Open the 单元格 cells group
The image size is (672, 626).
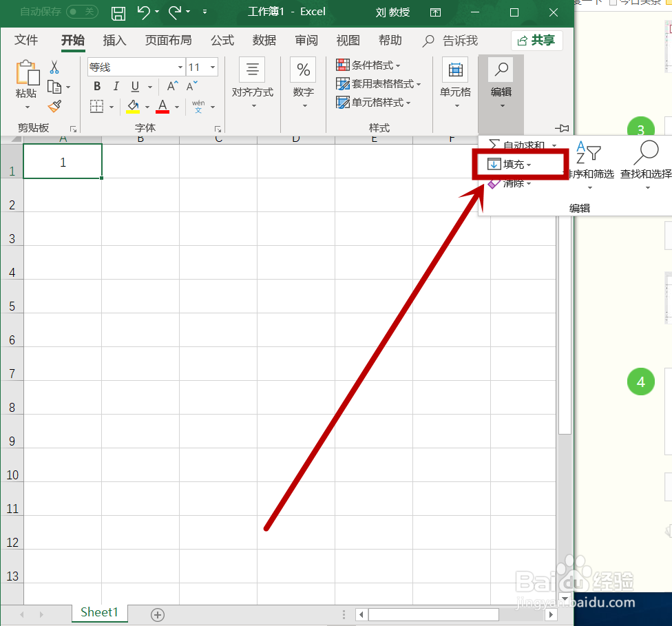point(455,83)
